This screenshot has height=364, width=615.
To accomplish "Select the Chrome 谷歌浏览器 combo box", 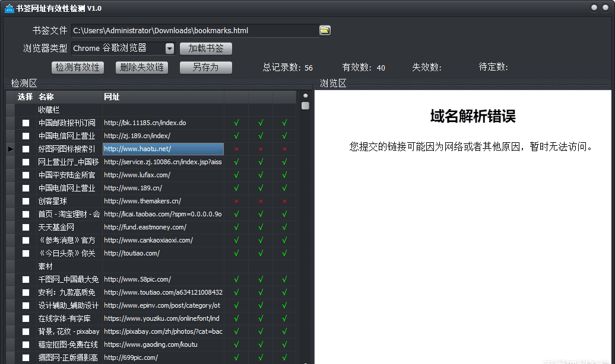I will click(123, 48).
